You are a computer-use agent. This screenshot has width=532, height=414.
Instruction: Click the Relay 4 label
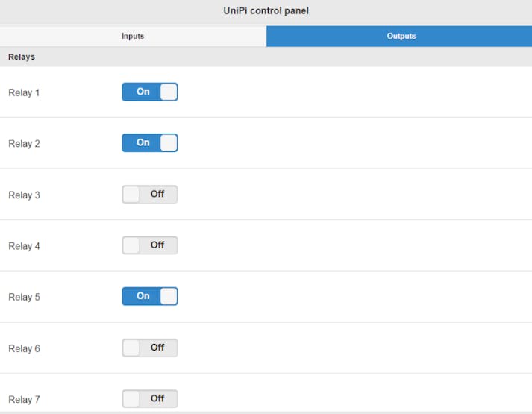24,246
